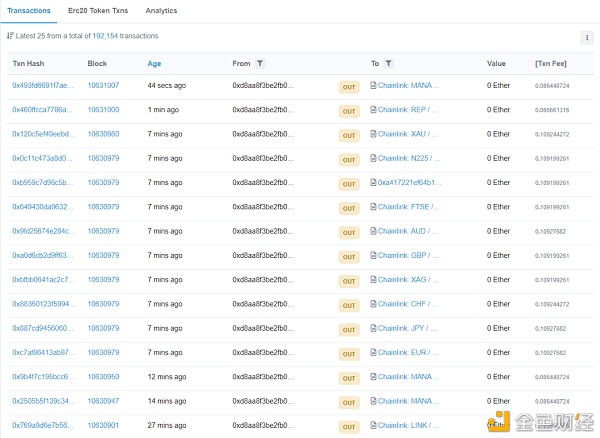The height and width of the screenshot is (438, 600).
Task: Open the Chainlink: XAG contract link
Action: tap(408, 280)
